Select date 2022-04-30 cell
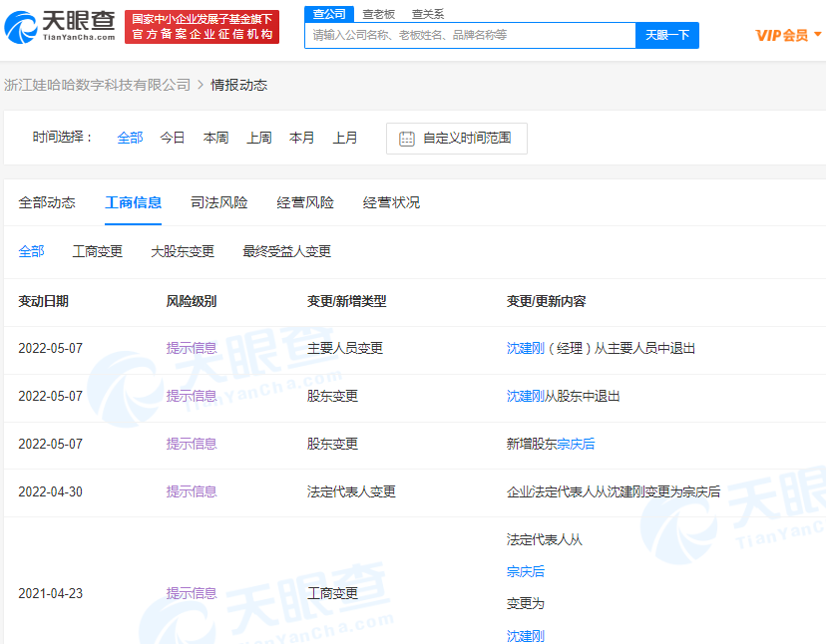This screenshot has height=644, width=826. click(51, 491)
